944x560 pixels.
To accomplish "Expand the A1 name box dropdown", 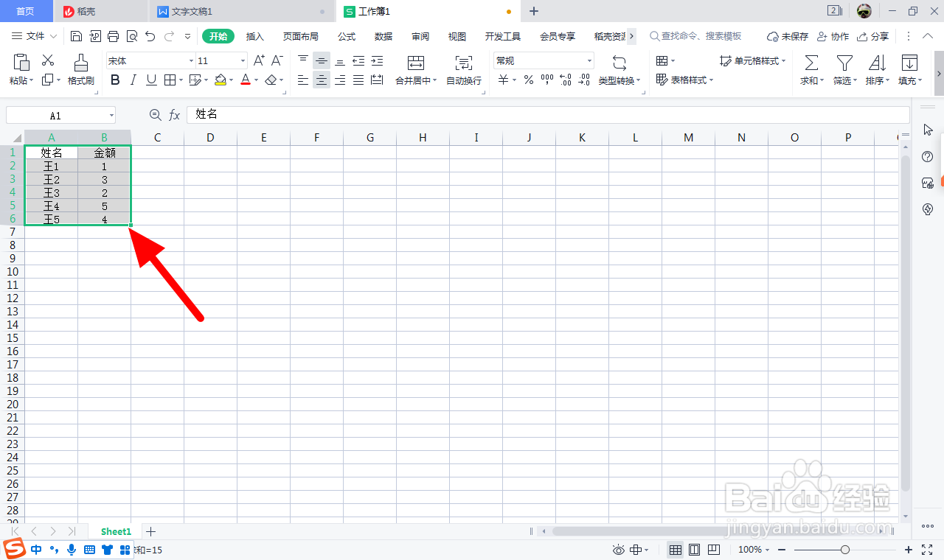I will [x=111, y=116].
